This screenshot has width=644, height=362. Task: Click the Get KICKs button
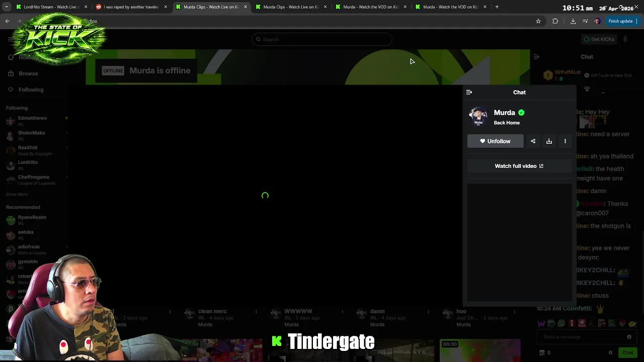point(599,39)
